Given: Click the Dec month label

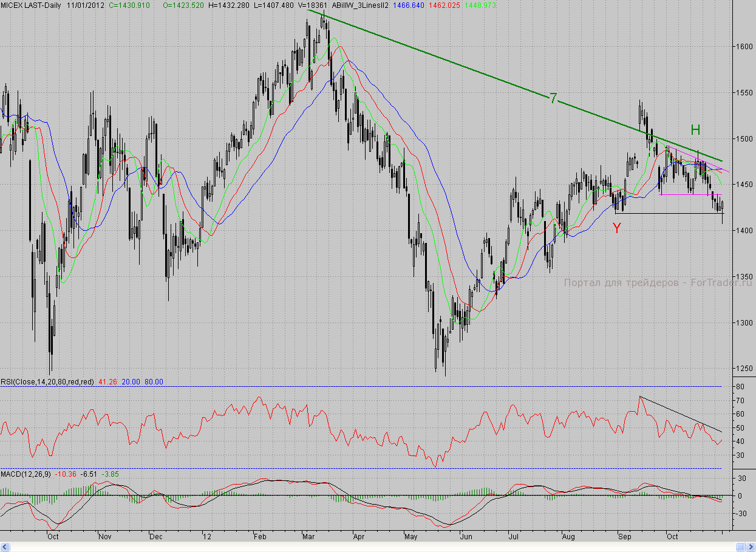Looking at the screenshot, I should tap(156, 537).
